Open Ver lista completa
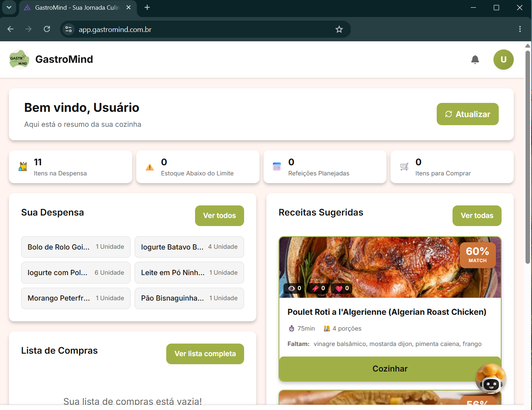This screenshot has width=532, height=410. (205, 354)
